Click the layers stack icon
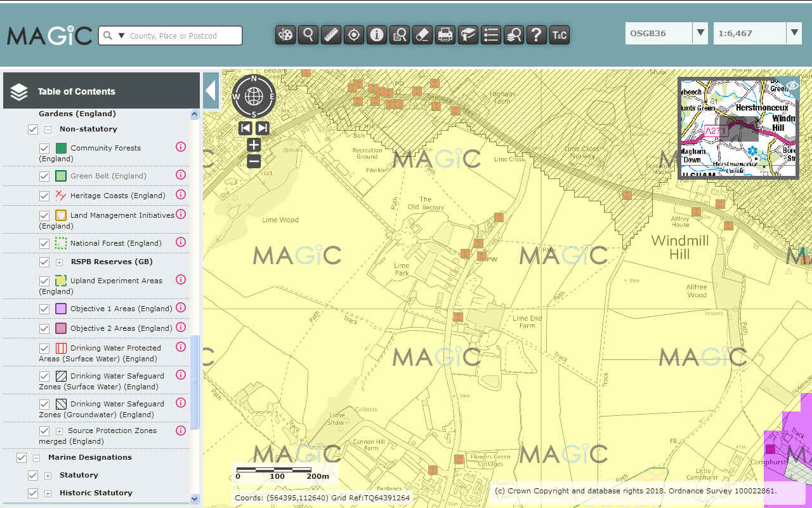The height and width of the screenshot is (508, 812). click(19, 91)
